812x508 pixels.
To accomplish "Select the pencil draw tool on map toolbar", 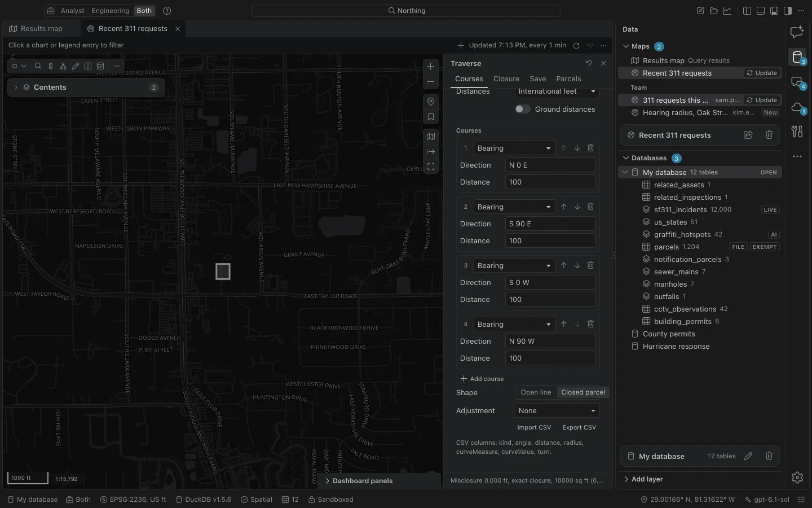I will [x=76, y=66].
